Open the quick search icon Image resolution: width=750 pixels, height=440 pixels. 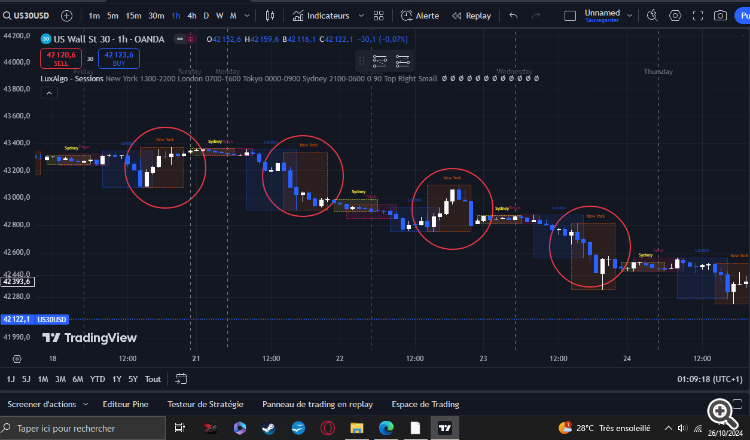652,16
